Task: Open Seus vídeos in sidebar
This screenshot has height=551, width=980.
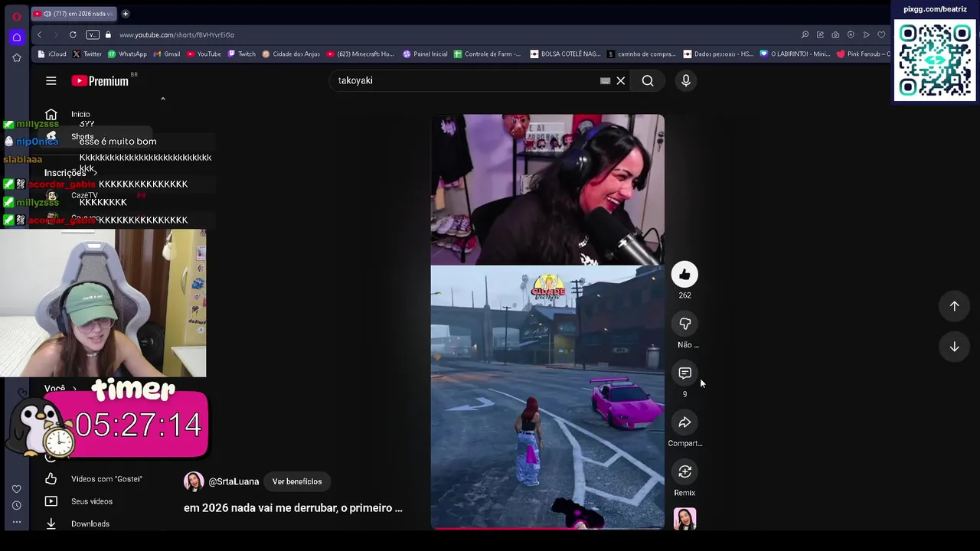Action: point(90,501)
